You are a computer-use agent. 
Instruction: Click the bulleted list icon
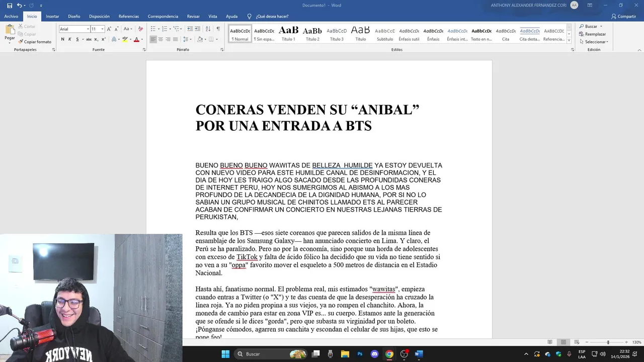pos(153,29)
